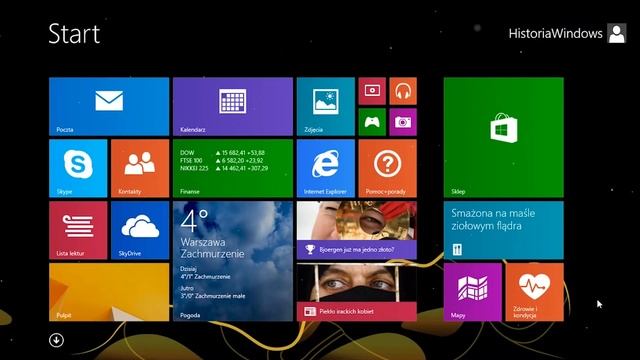Open the sport tile about Bjoergen
This screenshot has height=360, width=640.
(357, 230)
